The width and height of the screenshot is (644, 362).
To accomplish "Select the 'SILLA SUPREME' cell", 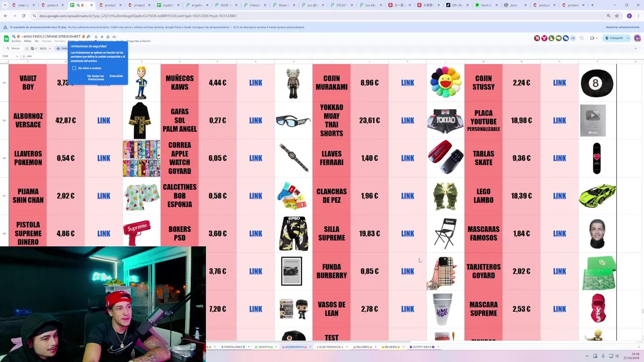I will tap(332, 233).
